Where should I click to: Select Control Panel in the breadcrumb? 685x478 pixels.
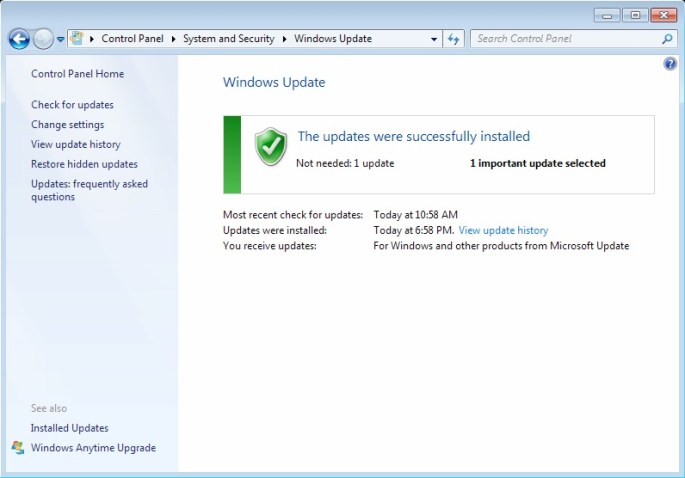coord(133,39)
